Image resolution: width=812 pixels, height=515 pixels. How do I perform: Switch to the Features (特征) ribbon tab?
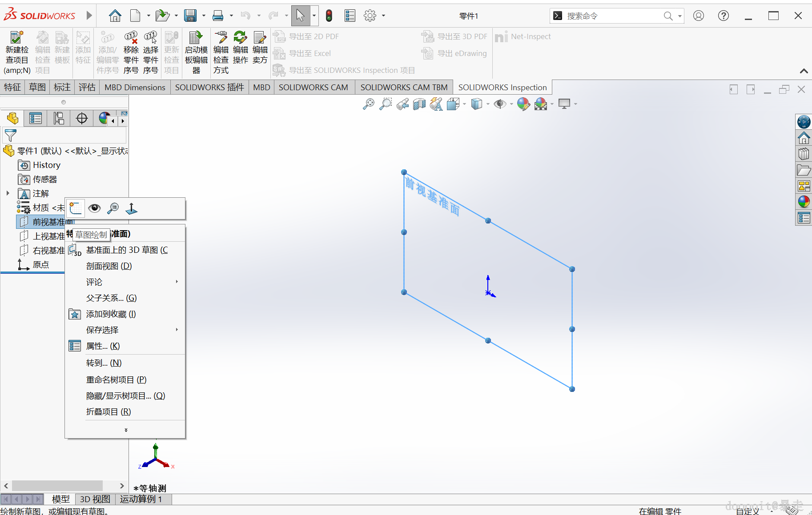click(x=12, y=87)
